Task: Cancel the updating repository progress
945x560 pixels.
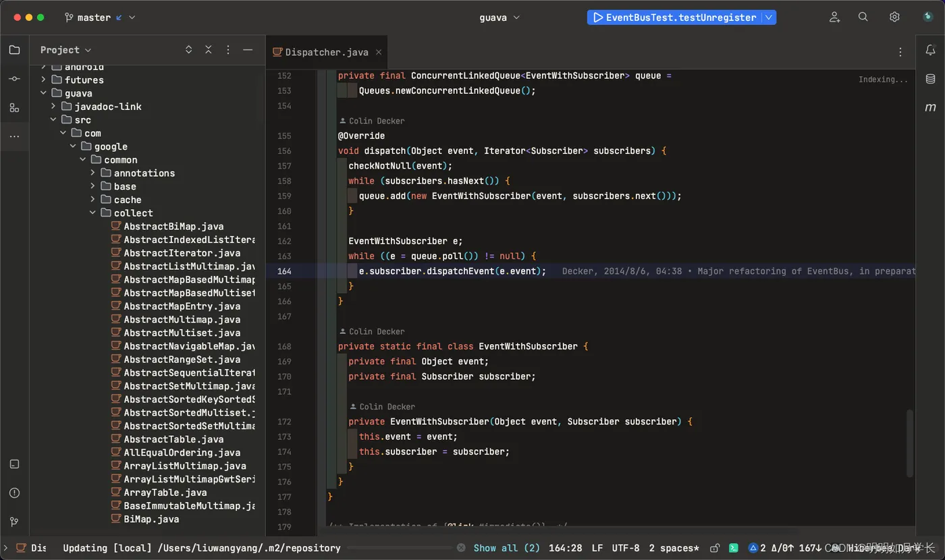Action: point(460,548)
